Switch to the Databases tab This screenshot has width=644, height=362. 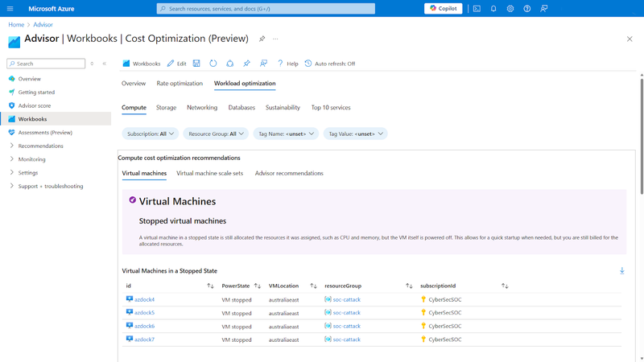pos(242,108)
